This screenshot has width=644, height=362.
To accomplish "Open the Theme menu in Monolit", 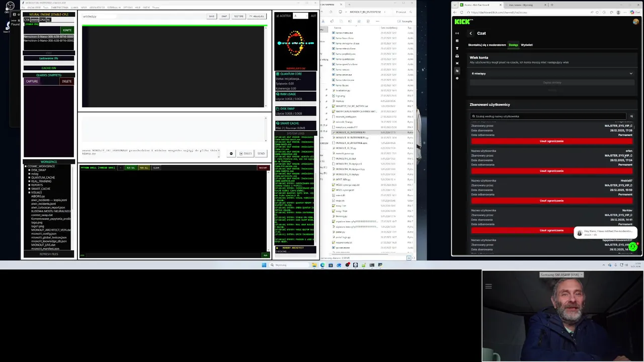I will 155,8.
